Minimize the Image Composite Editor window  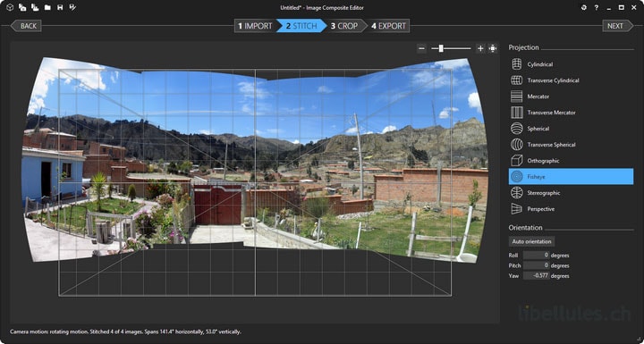coord(609,7)
